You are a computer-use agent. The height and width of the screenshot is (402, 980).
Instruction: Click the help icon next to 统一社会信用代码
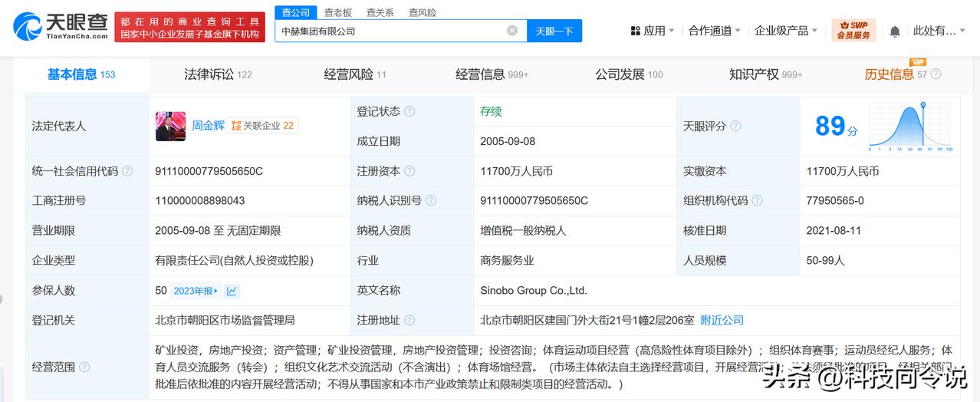click(127, 171)
